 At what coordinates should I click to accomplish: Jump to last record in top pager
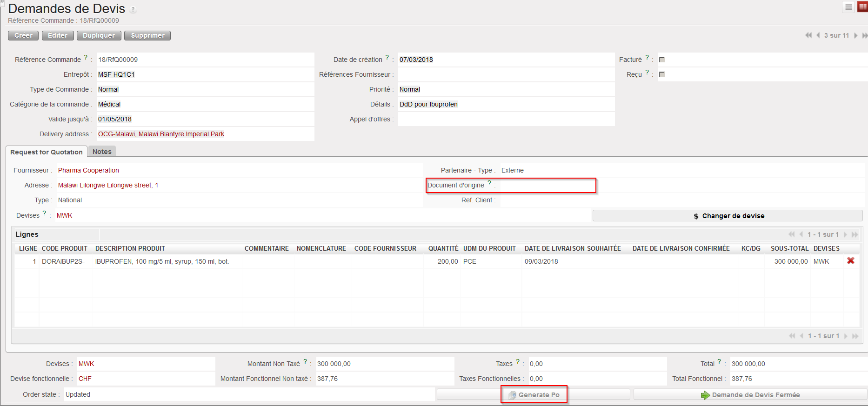864,35
